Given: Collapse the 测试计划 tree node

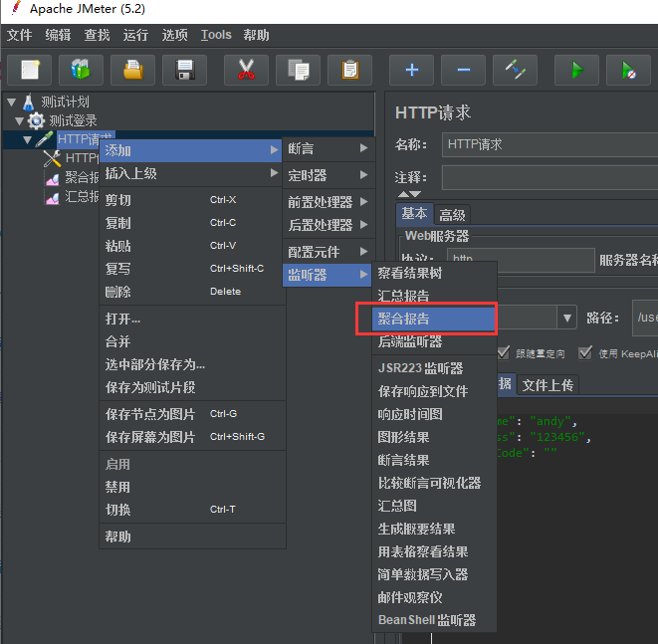Looking at the screenshot, I should pos(11,102).
